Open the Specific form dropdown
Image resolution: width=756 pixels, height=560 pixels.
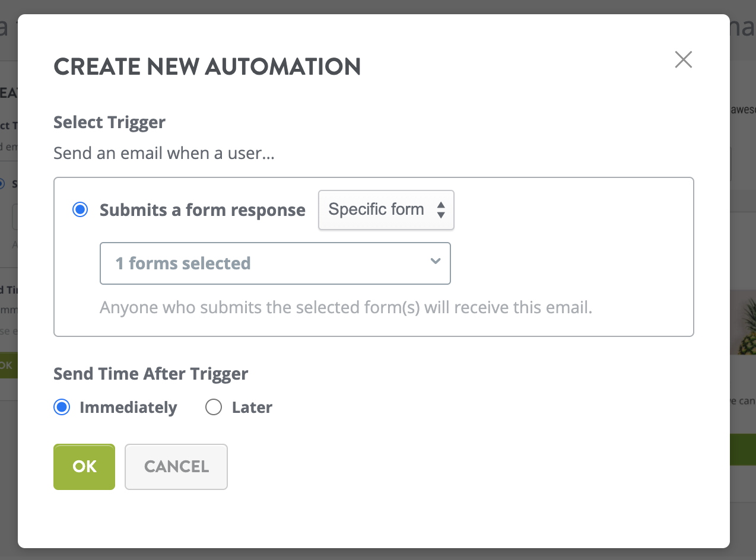(386, 209)
